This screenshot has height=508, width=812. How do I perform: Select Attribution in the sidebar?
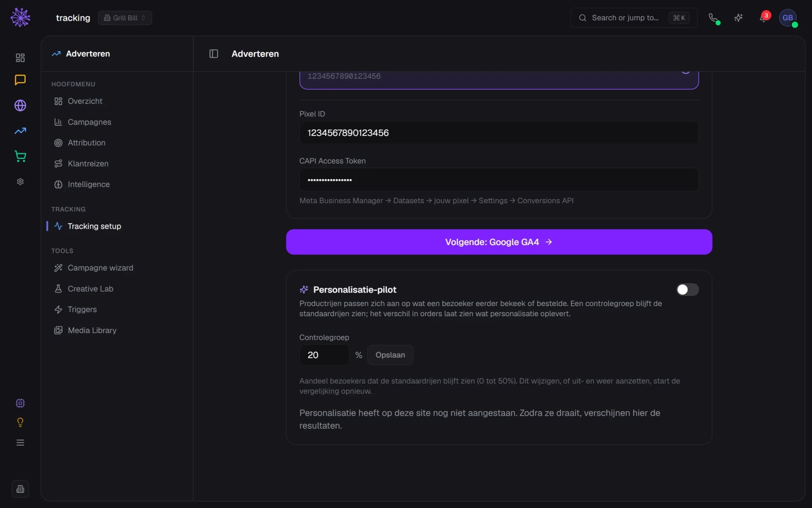pos(117,143)
